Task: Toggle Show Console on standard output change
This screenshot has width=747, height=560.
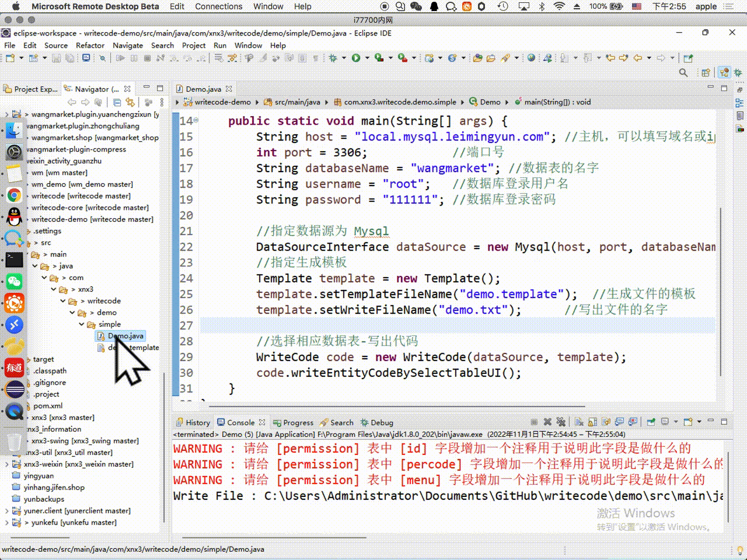Action: [x=619, y=422]
